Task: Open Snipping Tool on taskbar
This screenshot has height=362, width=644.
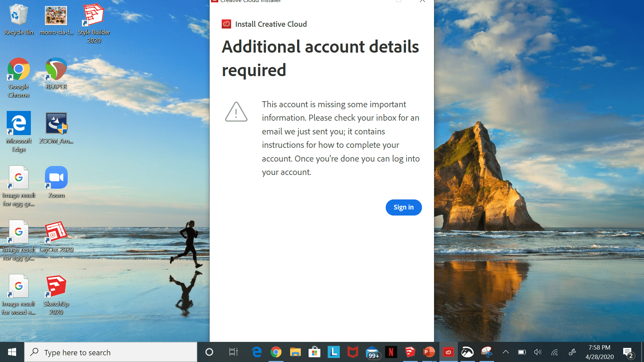Action: [x=487, y=352]
